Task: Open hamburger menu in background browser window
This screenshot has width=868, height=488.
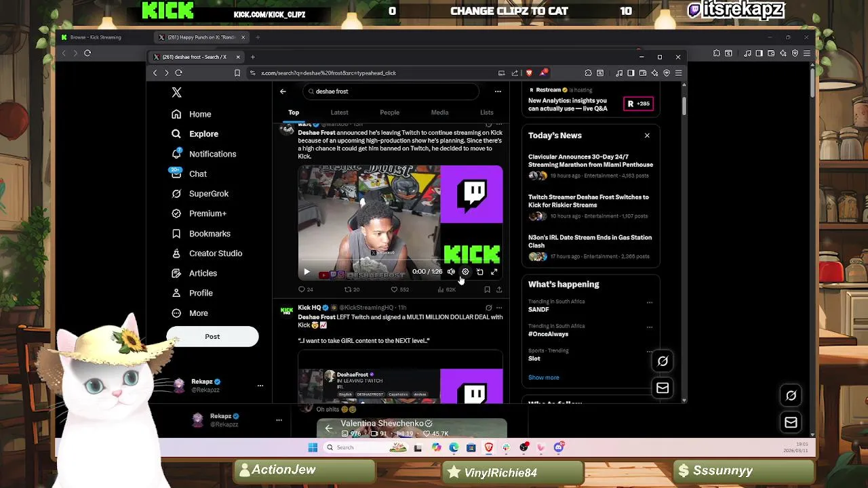Action: coord(806,53)
